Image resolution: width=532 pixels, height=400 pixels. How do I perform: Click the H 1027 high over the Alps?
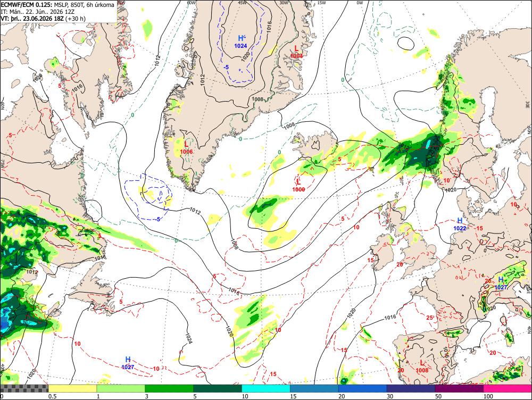501,284
